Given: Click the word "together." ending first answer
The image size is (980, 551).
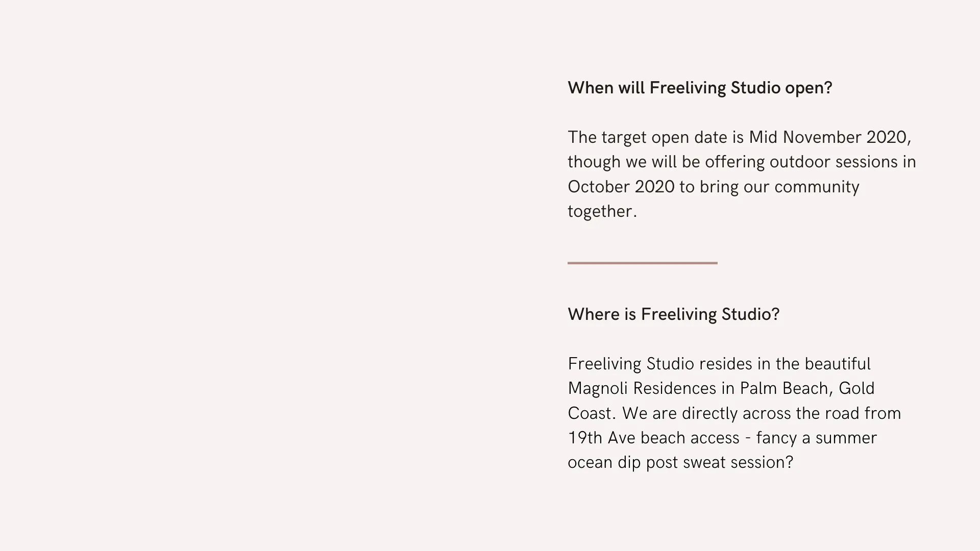Looking at the screenshot, I should coord(602,212).
